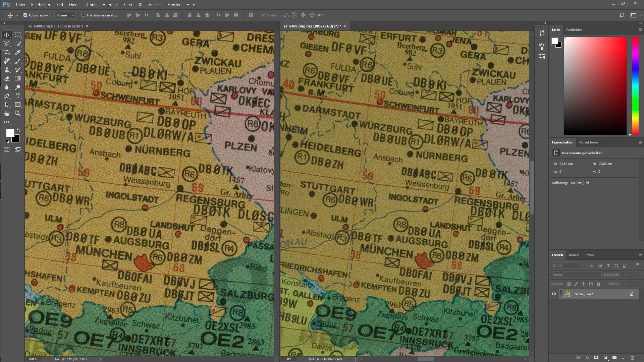Change the screen mode
The height and width of the screenshot is (362, 644).
tap(18, 149)
